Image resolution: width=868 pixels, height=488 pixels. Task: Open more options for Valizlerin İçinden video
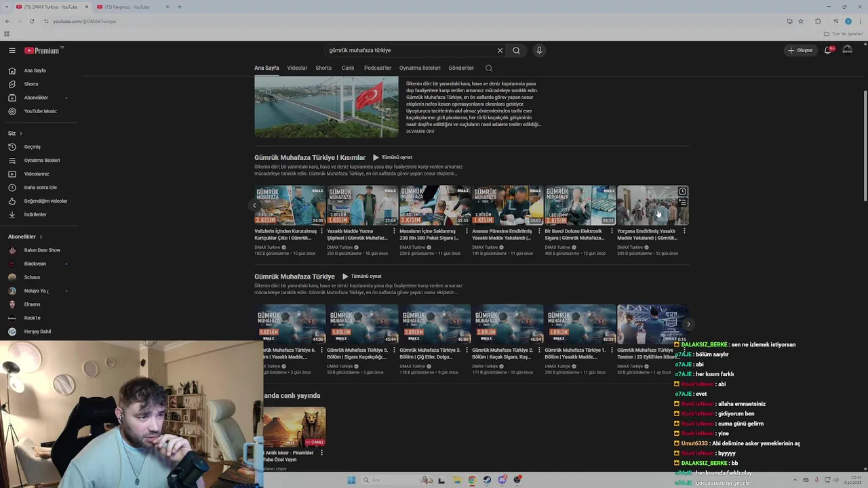[321, 231]
